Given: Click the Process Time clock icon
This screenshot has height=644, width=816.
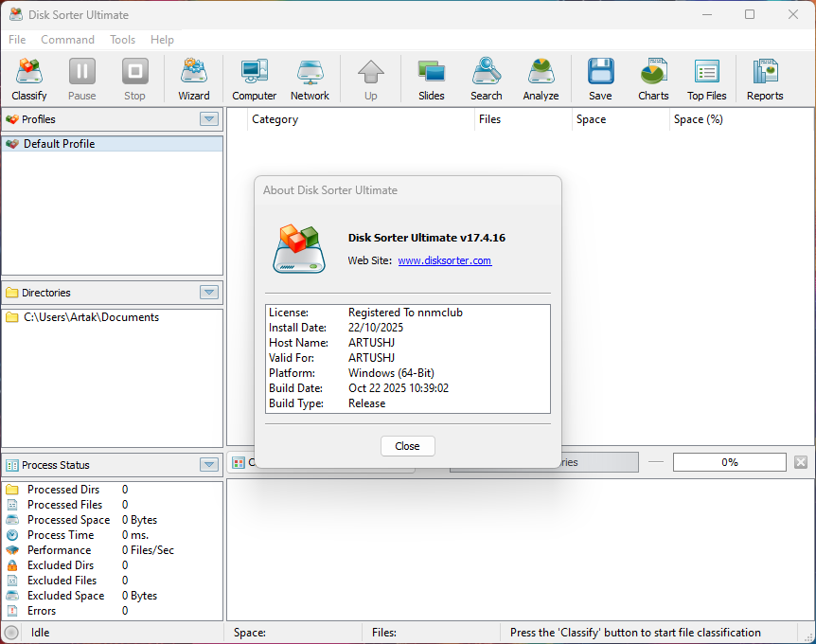Looking at the screenshot, I should [12, 535].
